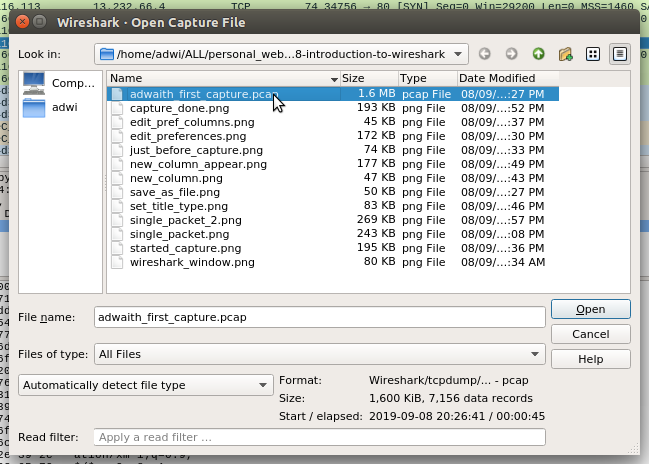Click 08/09/...:34 AM date cell
This screenshot has width=649, height=464.
(503, 262)
